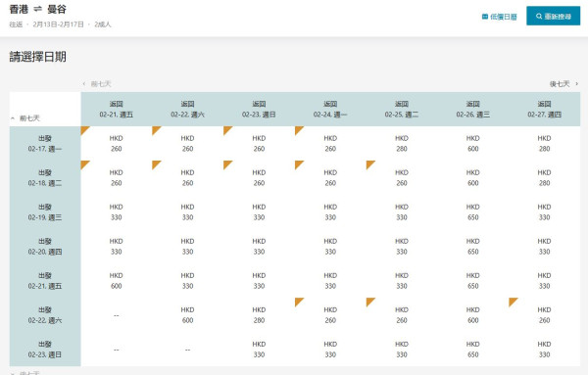Choose HKD 600 fare departing 02-22 returning 02-22

(x=187, y=315)
